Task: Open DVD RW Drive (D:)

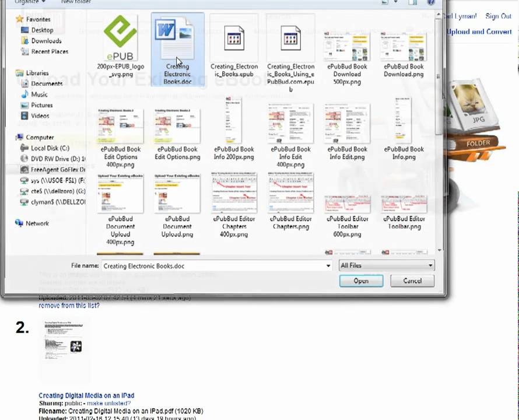Action: coord(57,159)
